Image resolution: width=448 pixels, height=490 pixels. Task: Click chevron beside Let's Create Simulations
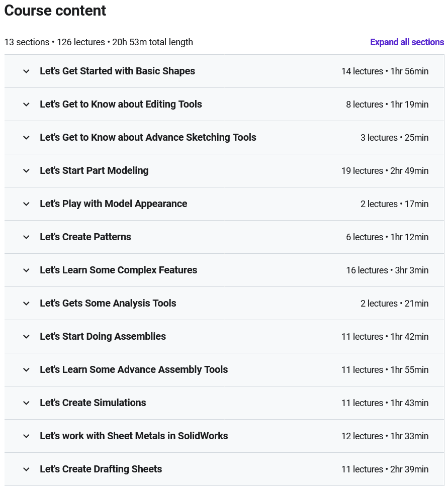click(x=27, y=403)
